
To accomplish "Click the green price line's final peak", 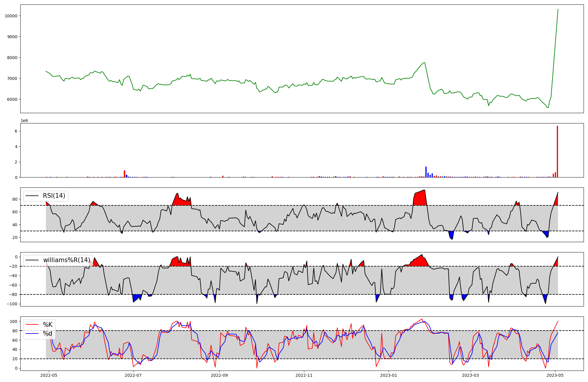I will click(x=558, y=10).
